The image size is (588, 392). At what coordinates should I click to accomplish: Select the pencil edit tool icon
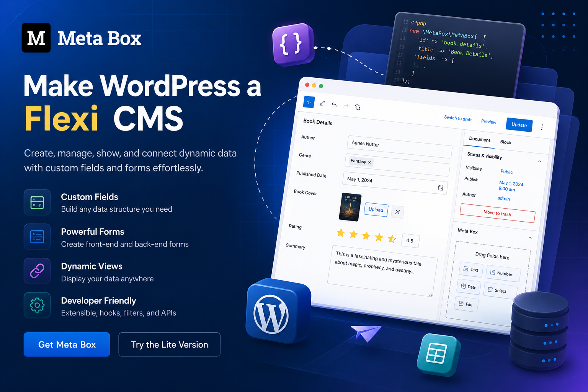pos(322,103)
